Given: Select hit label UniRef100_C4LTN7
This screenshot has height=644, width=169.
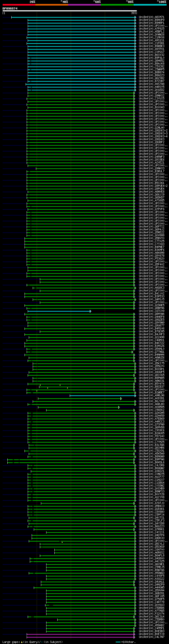Looking at the screenshot, I should [152, 637].
